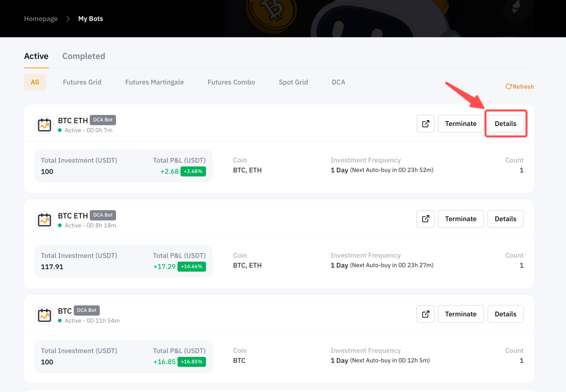Click calendar chart icon of first bot
The width and height of the screenshot is (566, 392).
point(44,125)
